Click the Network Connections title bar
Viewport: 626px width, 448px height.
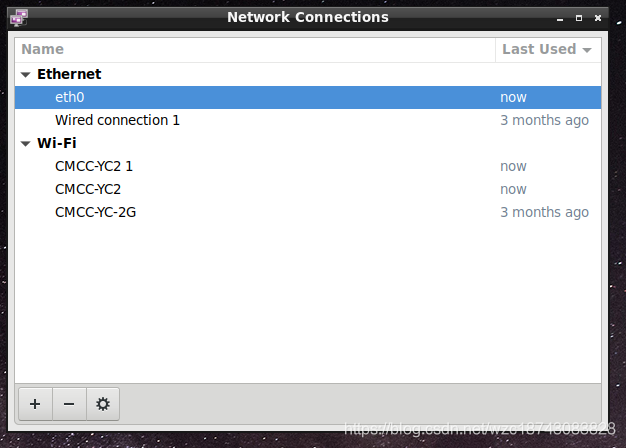[x=308, y=18]
